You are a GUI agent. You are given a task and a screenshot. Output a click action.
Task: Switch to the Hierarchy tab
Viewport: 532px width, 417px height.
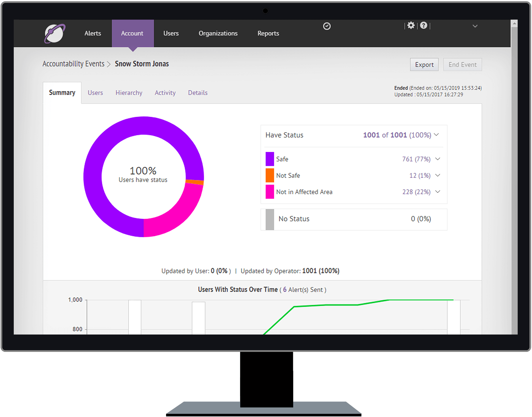[x=129, y=93]
